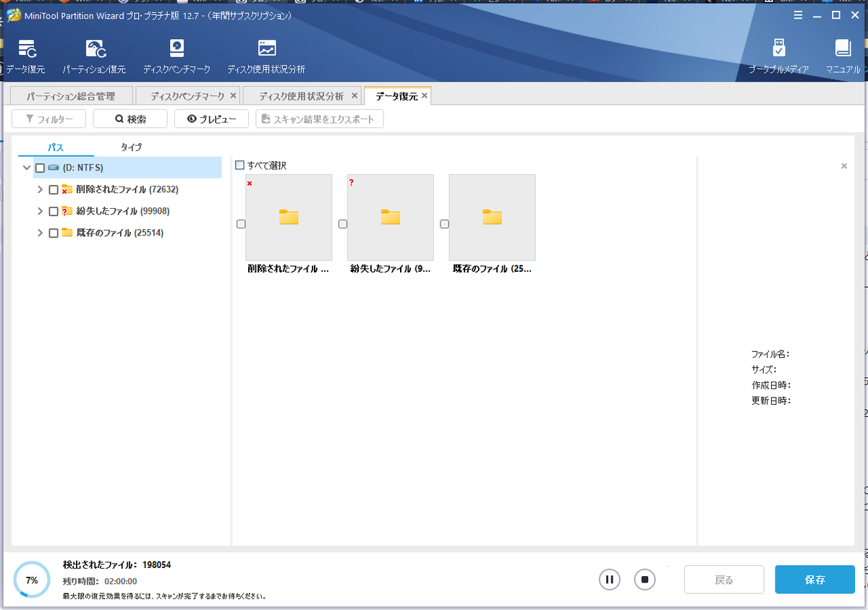Show results by タイプ view
The width and height of the screenshot is (868, 610).
tap(131, 147)
